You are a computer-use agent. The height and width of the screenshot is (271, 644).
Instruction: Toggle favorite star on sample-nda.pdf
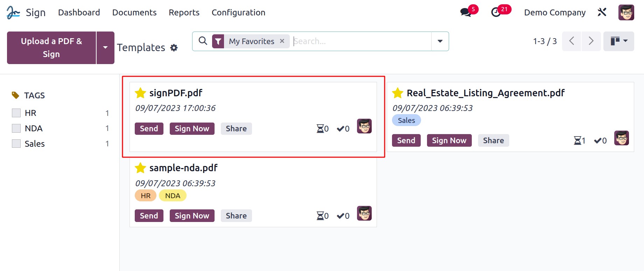coord(140,168)
